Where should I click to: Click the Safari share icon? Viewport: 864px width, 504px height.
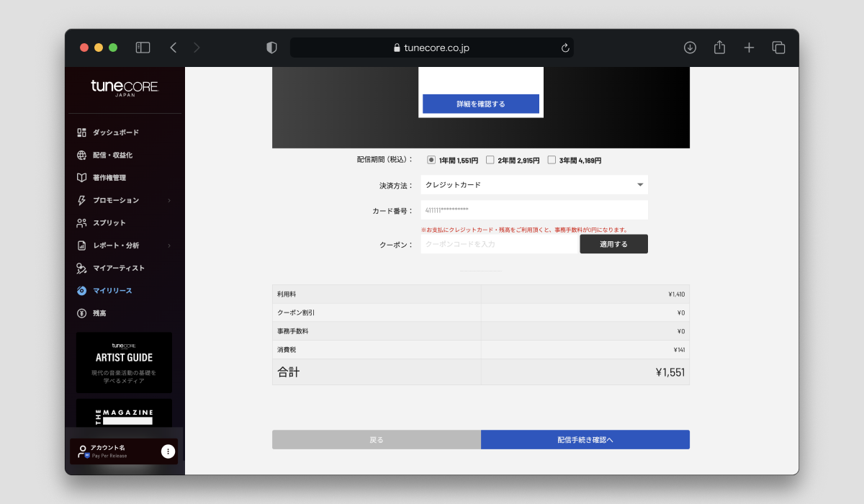point(719,48)
